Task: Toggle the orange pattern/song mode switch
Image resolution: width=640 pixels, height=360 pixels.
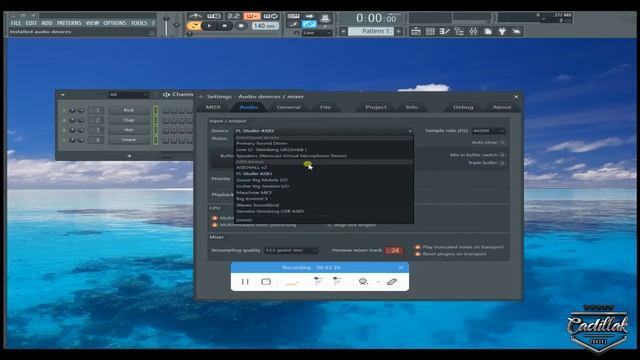Action: [x=194, y=26]
